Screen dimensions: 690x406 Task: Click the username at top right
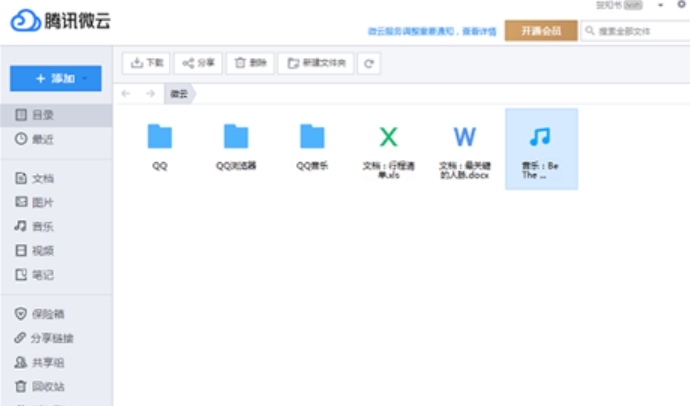point(609,5)
